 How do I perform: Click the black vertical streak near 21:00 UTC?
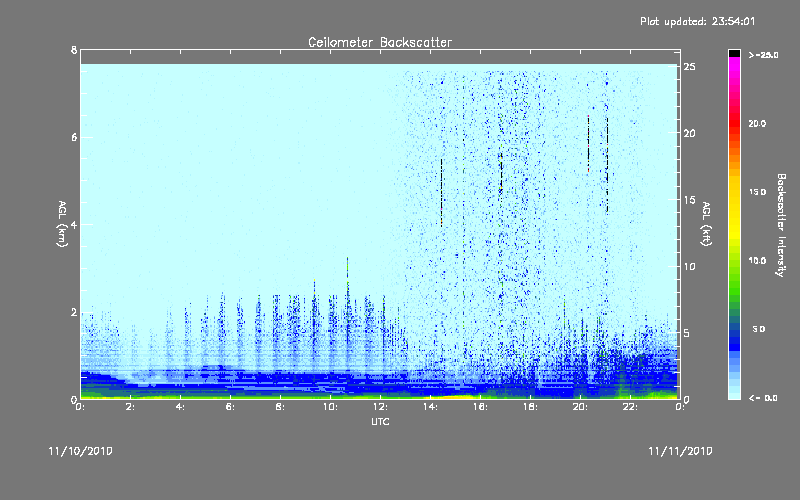point(607,165)
